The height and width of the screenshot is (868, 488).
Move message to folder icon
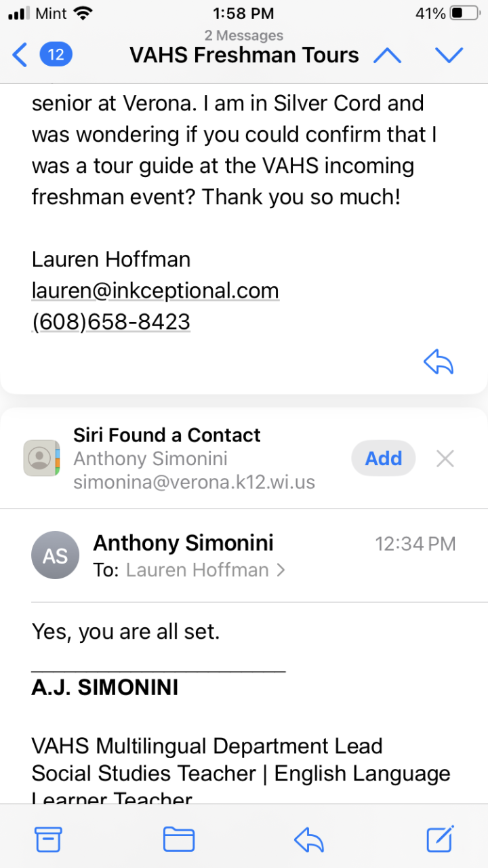tap(179, 840)
